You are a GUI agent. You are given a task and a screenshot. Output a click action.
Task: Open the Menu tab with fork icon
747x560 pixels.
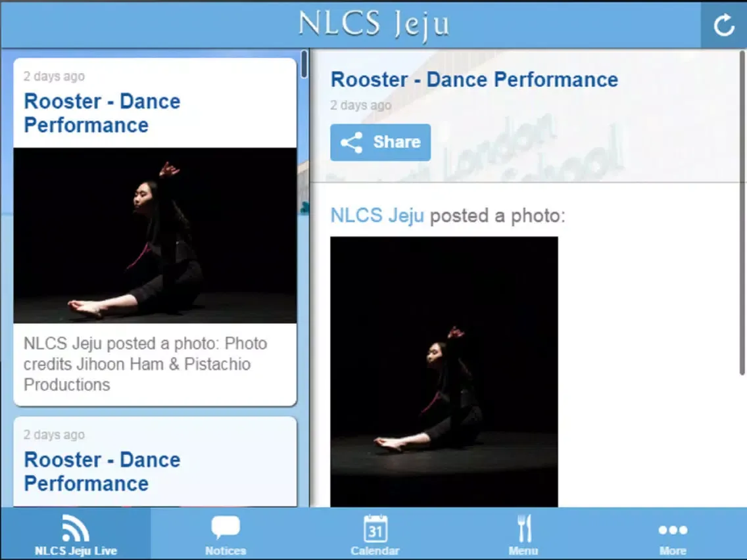pos(523,533)
